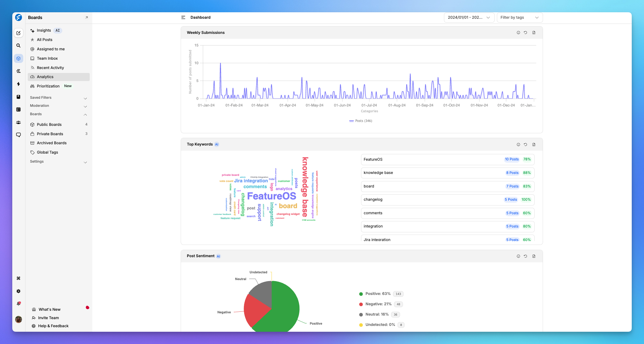644x344 pixels.
Task: Open notifications bell icon
Action: 18,304
